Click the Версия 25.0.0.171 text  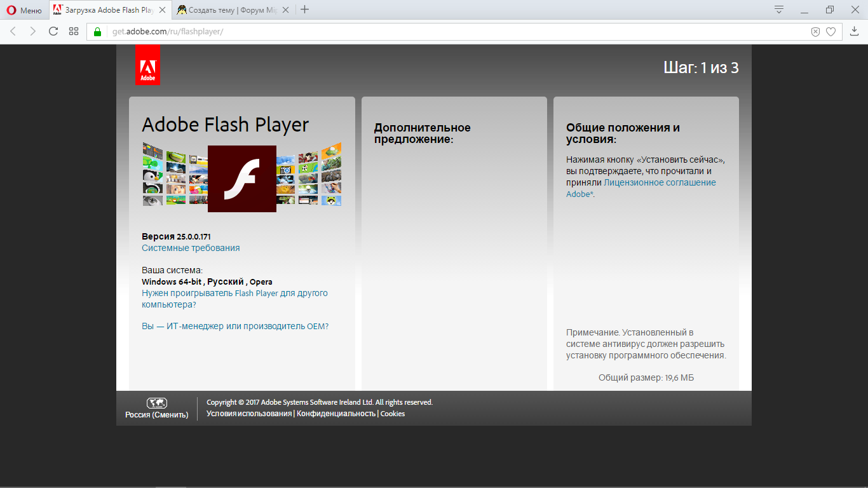tap(176, 236)
